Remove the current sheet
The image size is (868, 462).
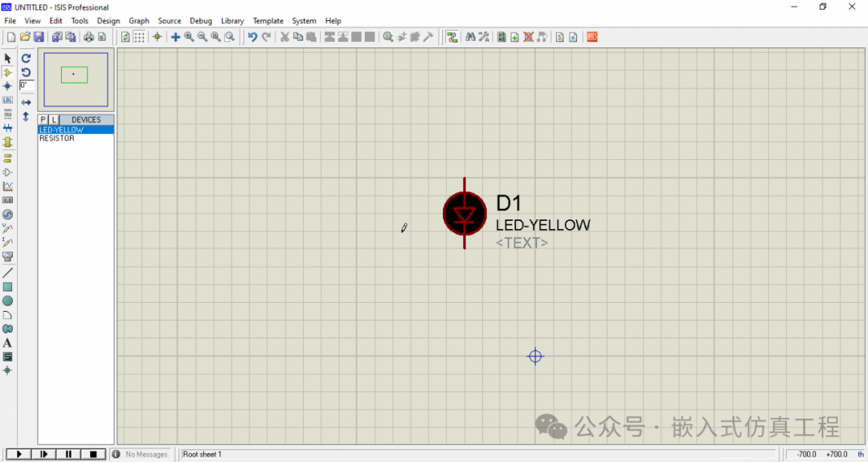coord(529,37)
